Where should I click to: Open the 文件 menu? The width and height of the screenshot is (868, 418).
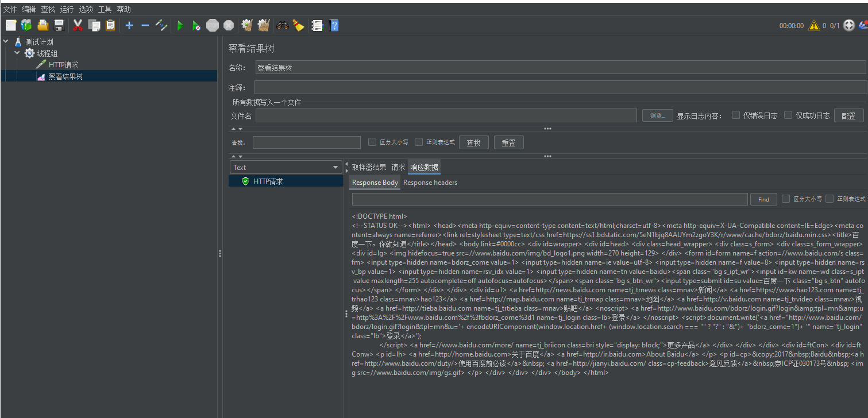click(10, 9)
